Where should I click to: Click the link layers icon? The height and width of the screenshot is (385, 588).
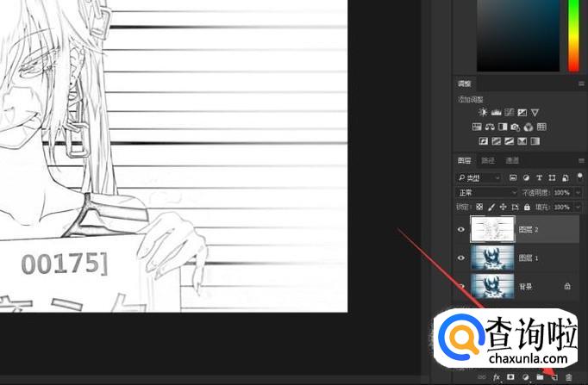point(482,377)
